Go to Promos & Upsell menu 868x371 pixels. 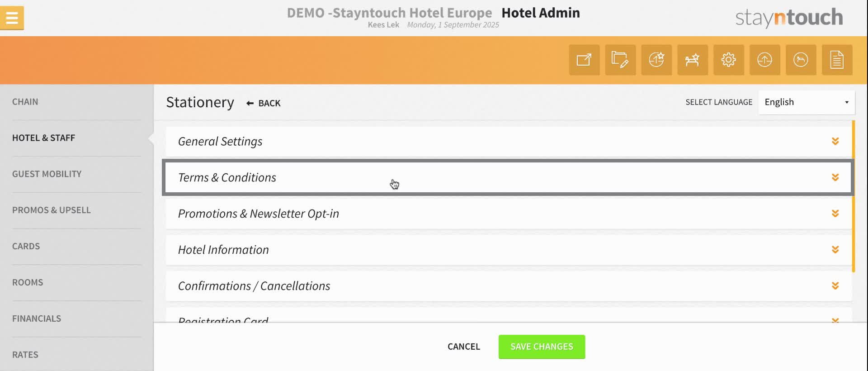tap(52, 210)
